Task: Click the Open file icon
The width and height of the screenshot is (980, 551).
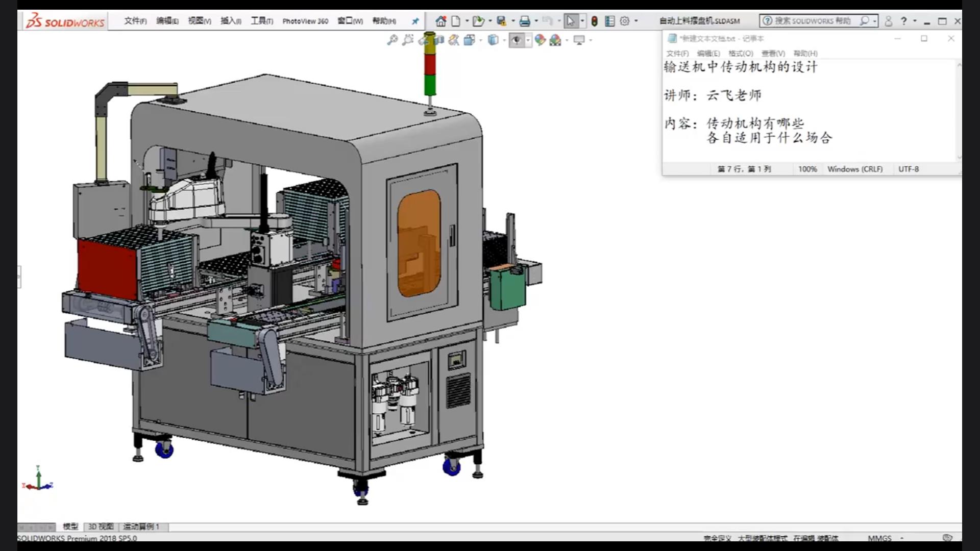Action: pyautogui.click(x=478, y=21)
